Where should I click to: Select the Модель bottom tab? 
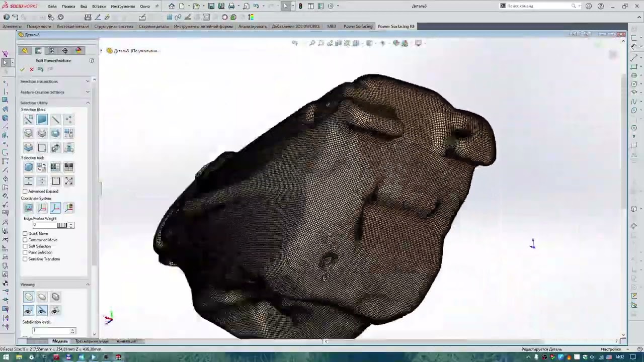[x=60, y=341]
